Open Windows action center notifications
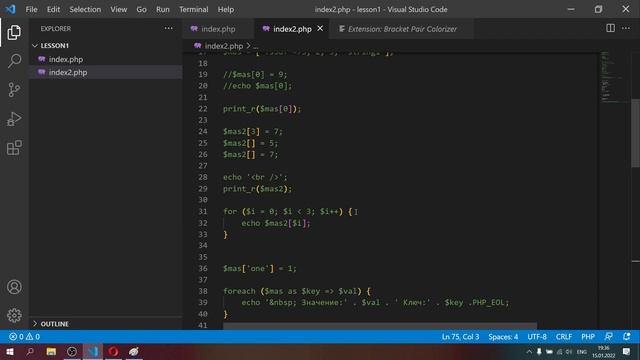This screenshot has width=640, height=360. pos(627,351)
